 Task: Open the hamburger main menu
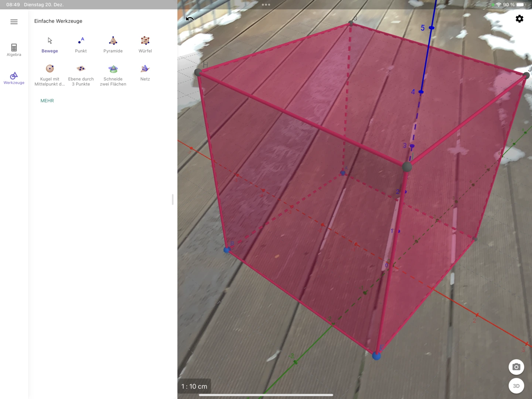[x=14, y=22]
